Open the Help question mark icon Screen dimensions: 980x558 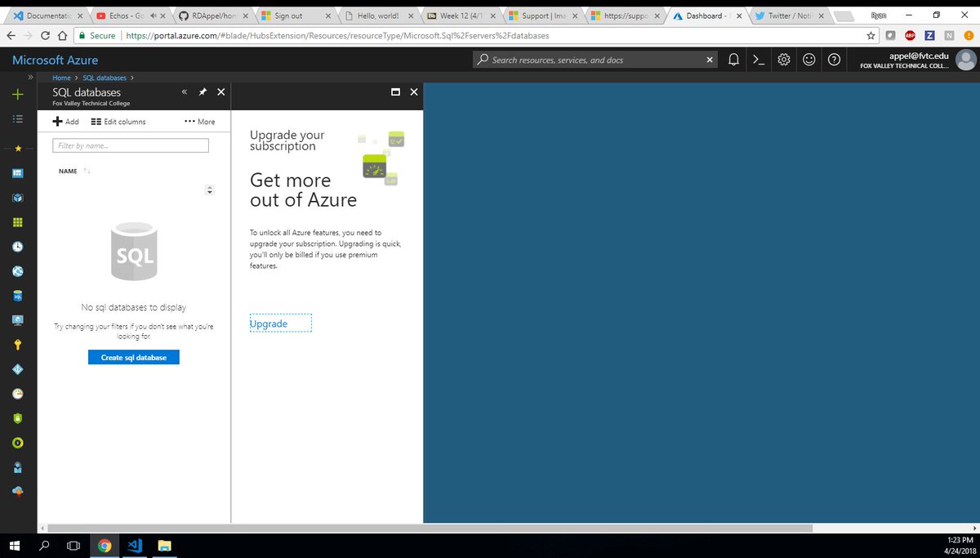[x=834, y=60]
